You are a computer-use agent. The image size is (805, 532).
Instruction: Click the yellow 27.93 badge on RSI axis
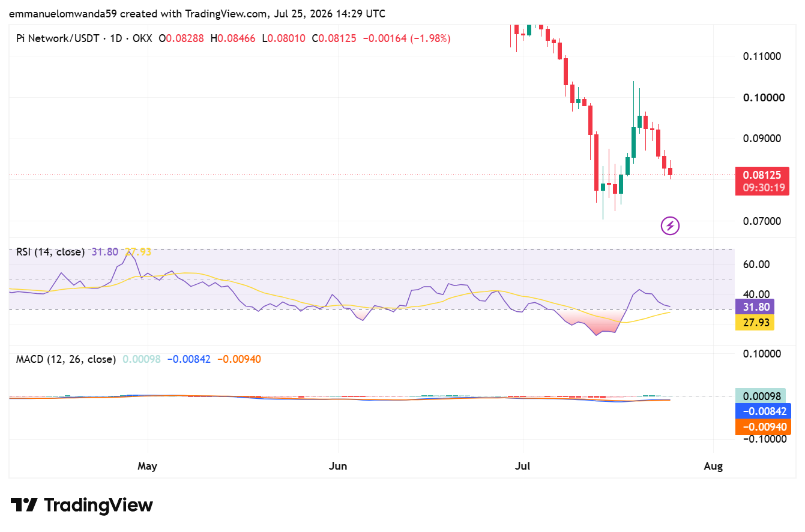coord(755,323)
